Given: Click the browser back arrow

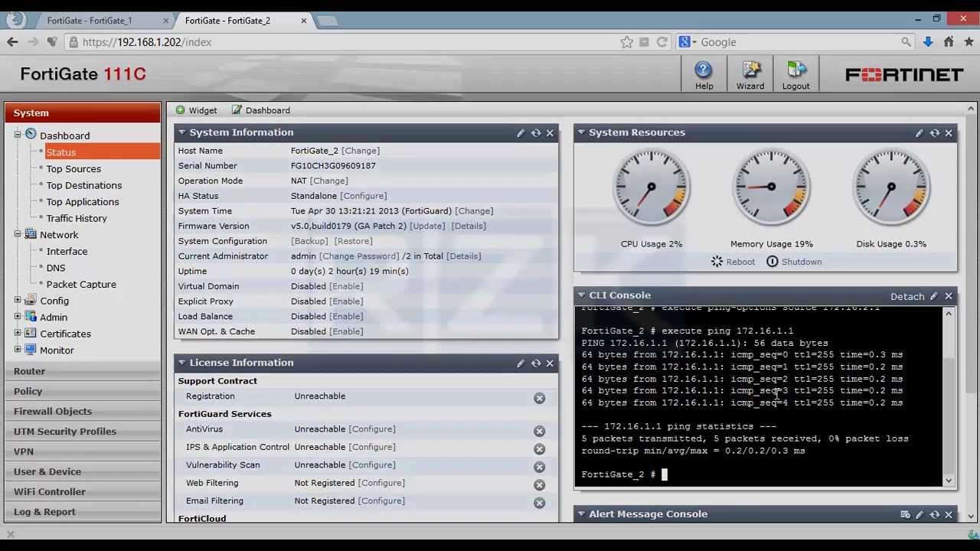Looking at the screenshot, I should 12,42.
